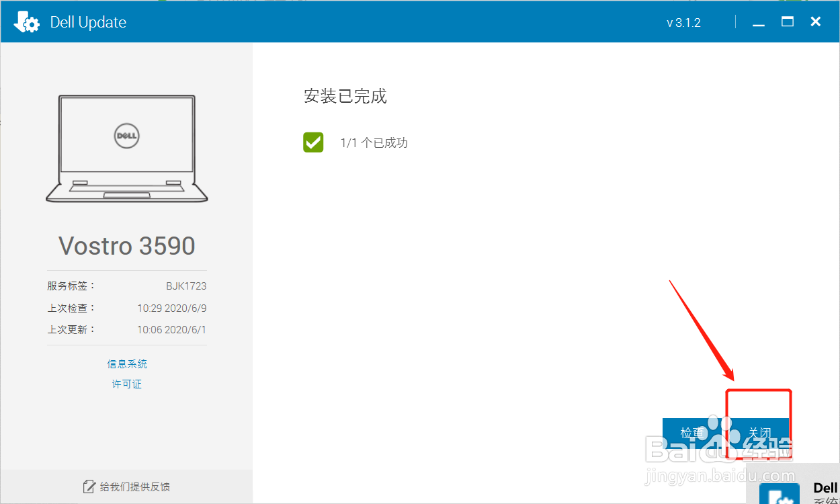Select service tag value BJK1723
The image size is (840, 504).
[x=186, y=286]
